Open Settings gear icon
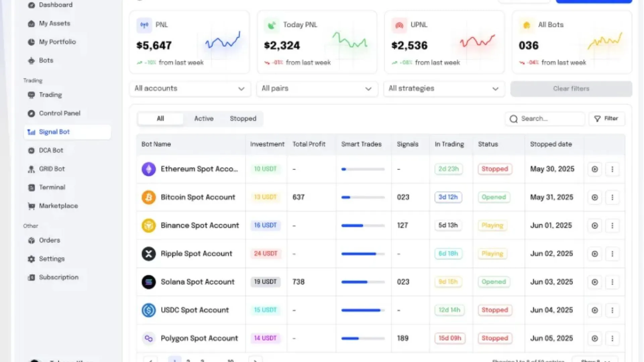 pos(31,259)
